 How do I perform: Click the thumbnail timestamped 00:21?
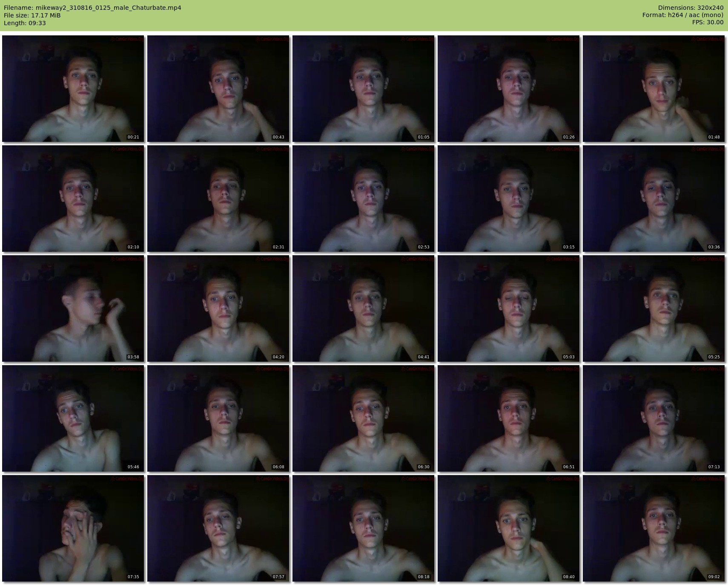click(x=73, y=89)
